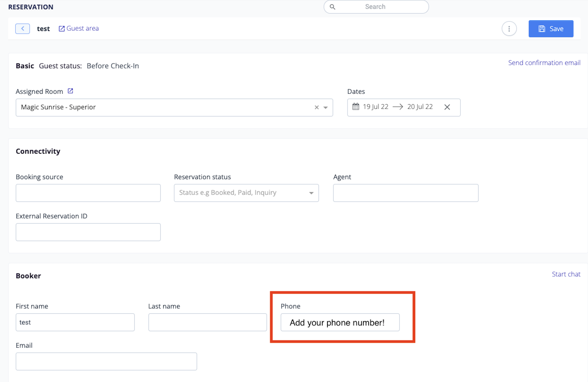588x382 pixels.
Task: Click the Booking source field
Action: (x=88, y=193)
